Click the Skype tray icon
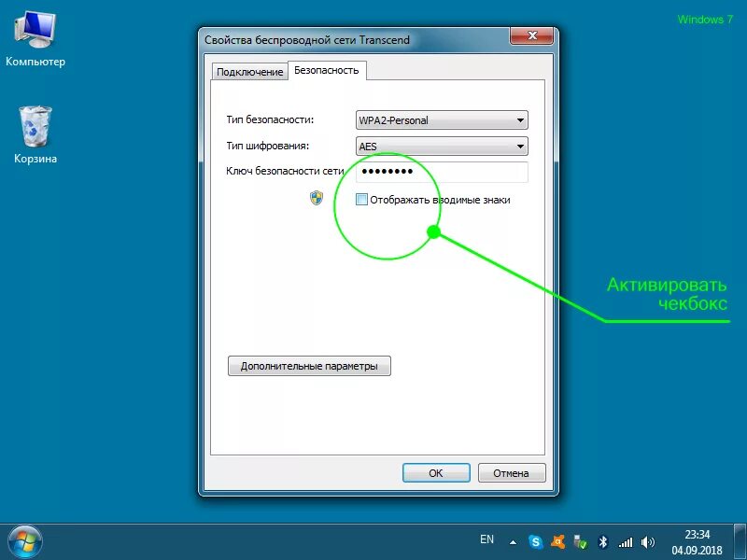Viewport: 747px width, 560px height. point(535,542)
